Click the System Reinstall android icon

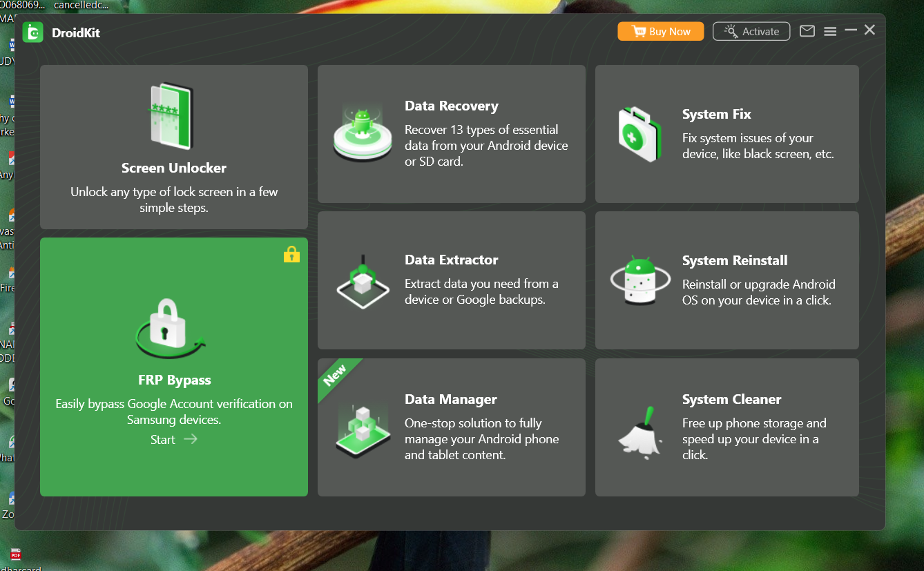pos(640,281)
